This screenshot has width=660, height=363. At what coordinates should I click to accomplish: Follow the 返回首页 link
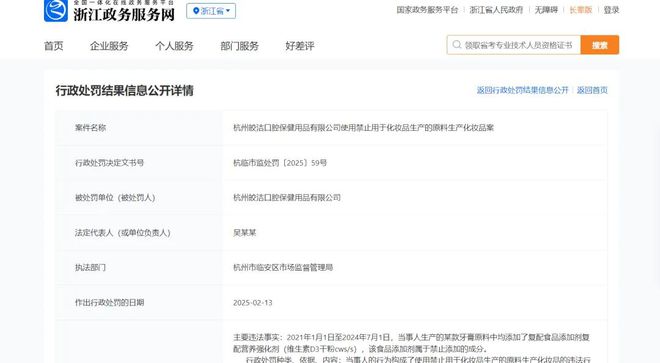click(592, 90)
